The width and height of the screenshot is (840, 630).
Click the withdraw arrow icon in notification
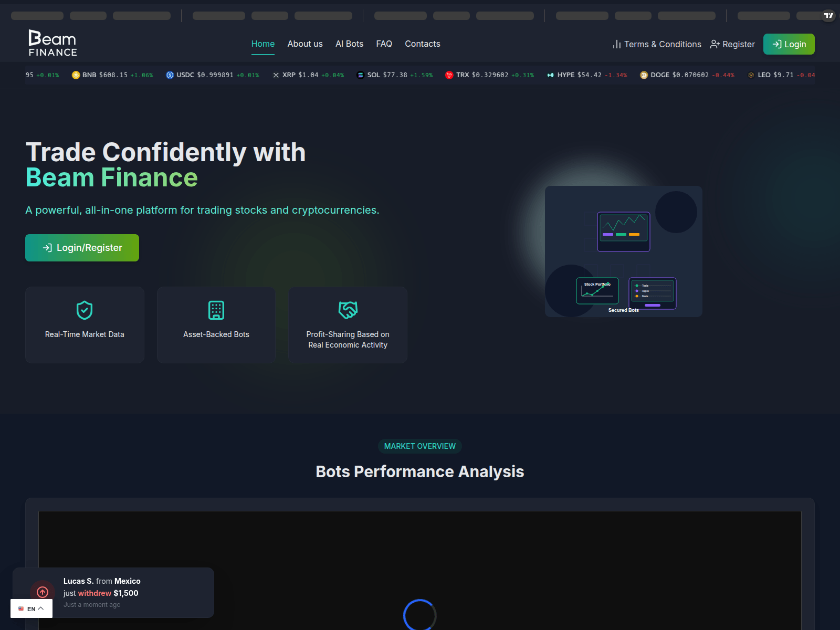(43, 592)
